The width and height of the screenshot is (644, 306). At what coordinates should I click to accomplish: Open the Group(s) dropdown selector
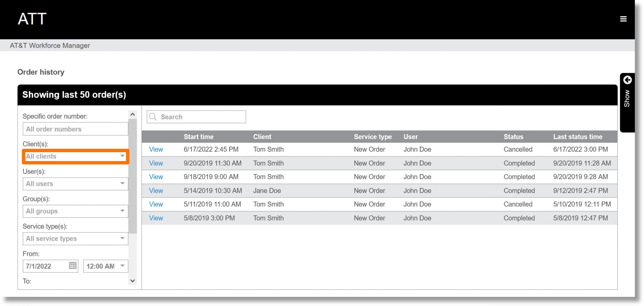[x=75, y=211]
